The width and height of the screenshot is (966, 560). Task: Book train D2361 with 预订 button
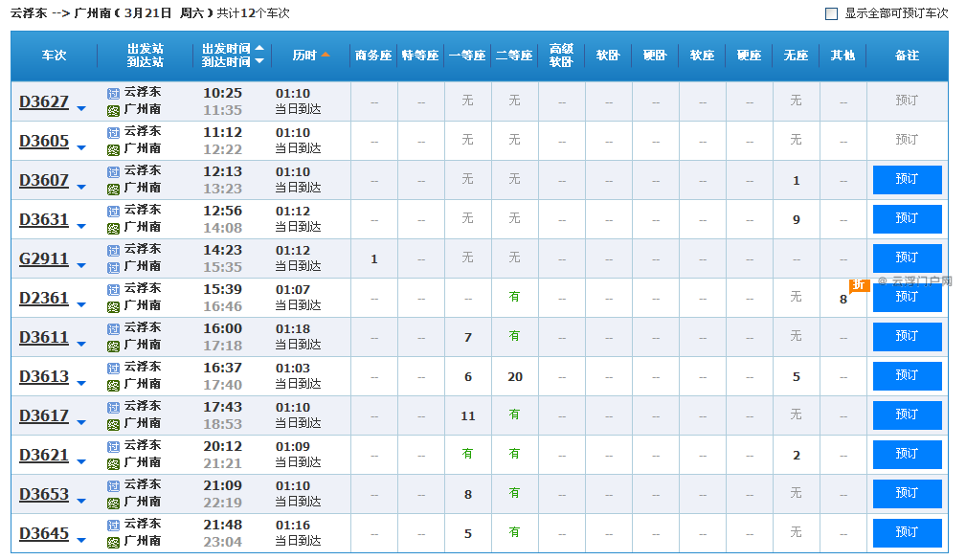tap(907, 298)
